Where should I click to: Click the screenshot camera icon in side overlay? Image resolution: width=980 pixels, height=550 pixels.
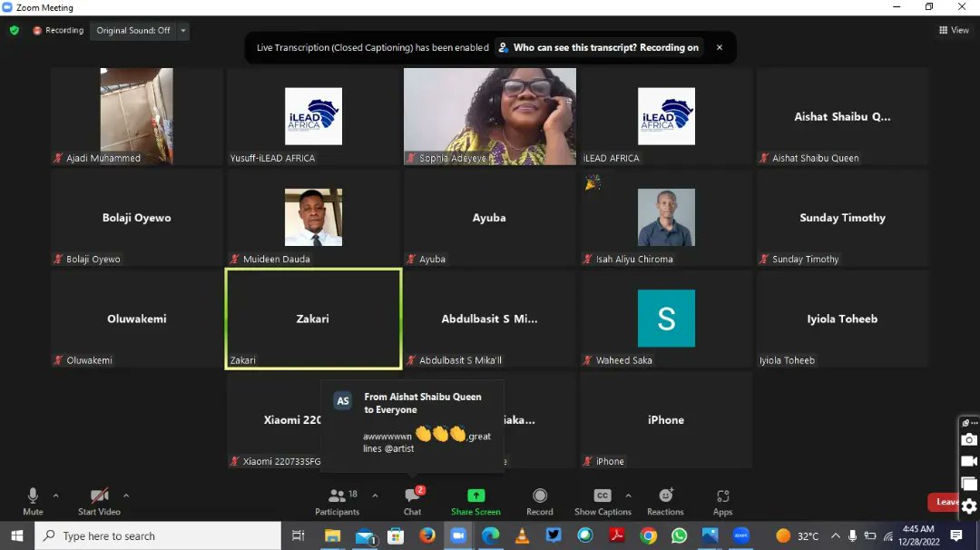coord(969,439)
